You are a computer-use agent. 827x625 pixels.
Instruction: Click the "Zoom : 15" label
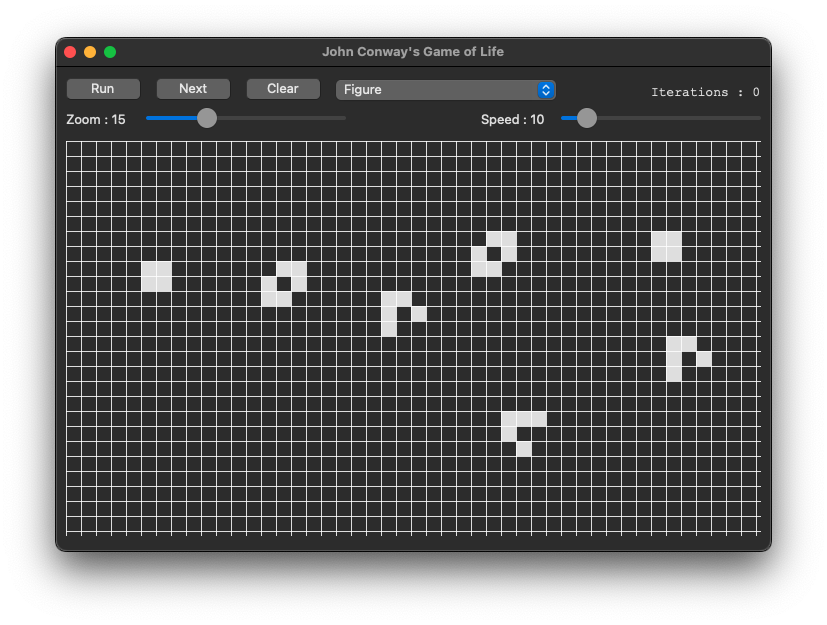coord(96,120)
